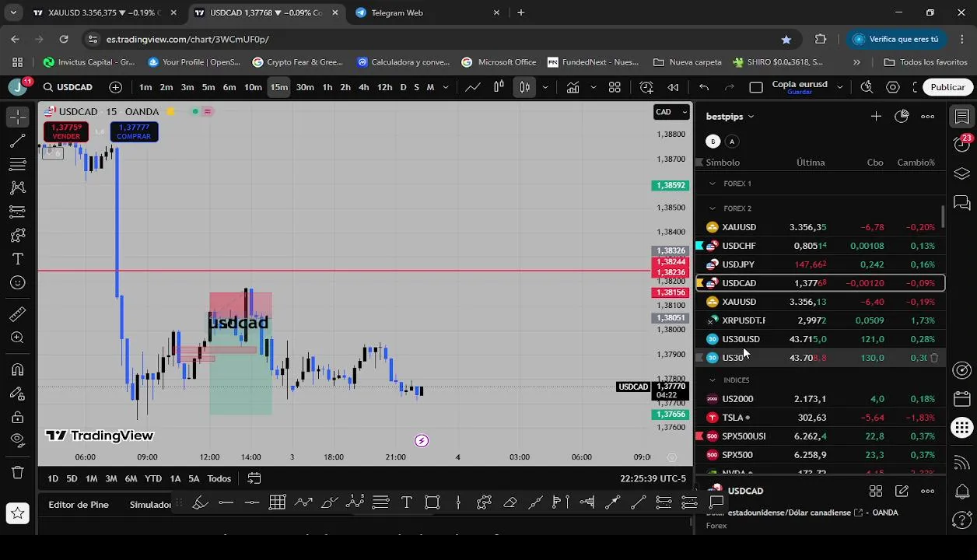This screenshot has height=560, width=977.
Task: Open favorites star toolbar button
Action: (18, 513)
